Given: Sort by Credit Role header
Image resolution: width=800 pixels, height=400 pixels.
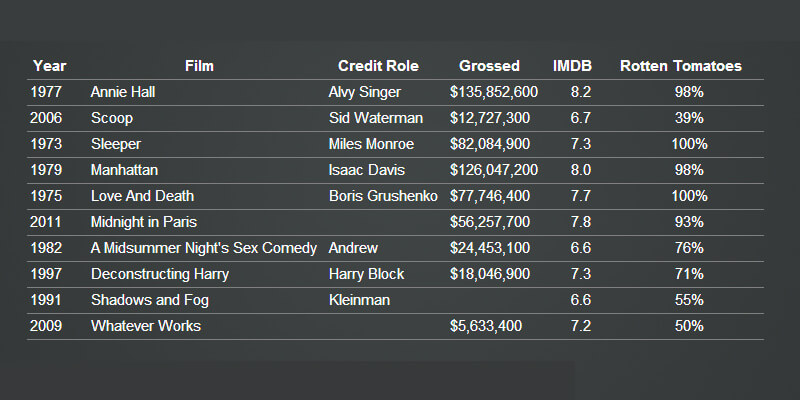Looking at the screenshot, I should (378, 66).
